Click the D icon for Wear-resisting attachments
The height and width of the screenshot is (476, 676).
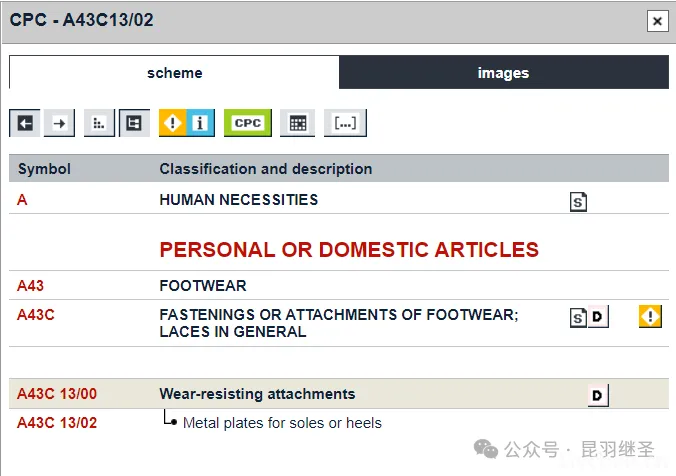coord(597,395)
